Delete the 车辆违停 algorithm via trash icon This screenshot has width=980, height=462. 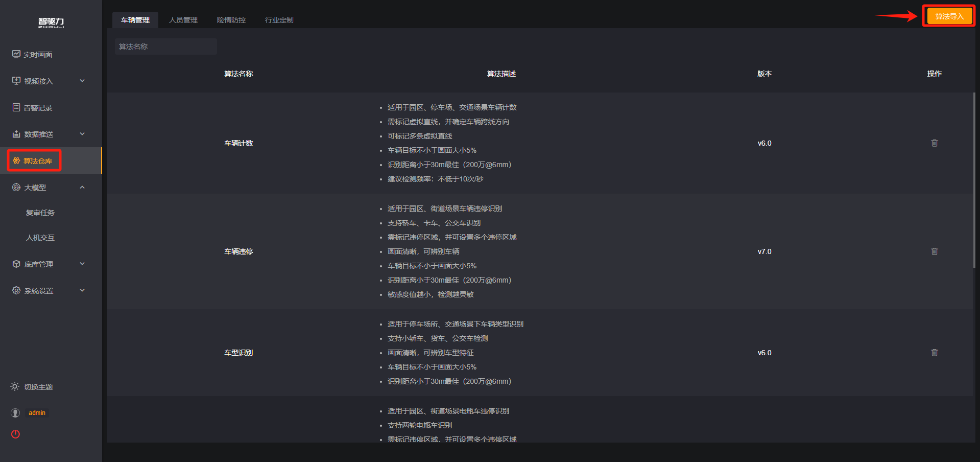click(x=935, y=251)
